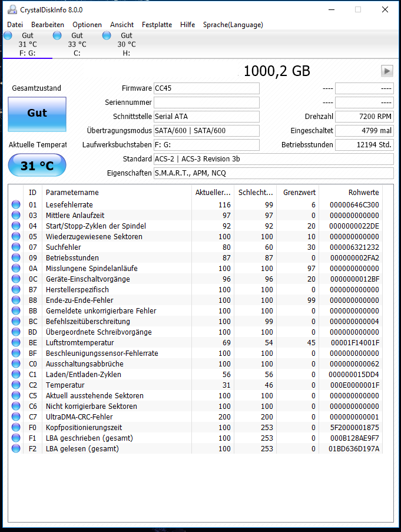The image size is (401, 532).
Task: Click status orb for Herstellerspezifisch
Action: 16,289
